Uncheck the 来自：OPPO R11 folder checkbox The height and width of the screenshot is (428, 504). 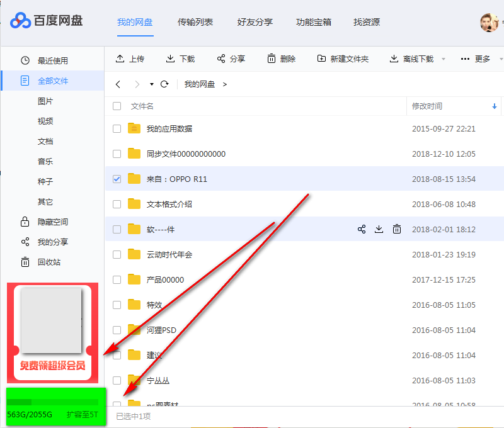[117, 179]
